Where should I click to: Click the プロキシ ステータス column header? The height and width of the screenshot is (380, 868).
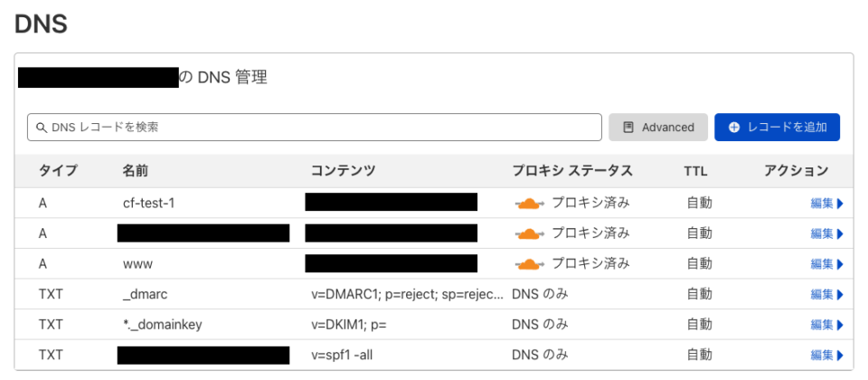point(571,170)
